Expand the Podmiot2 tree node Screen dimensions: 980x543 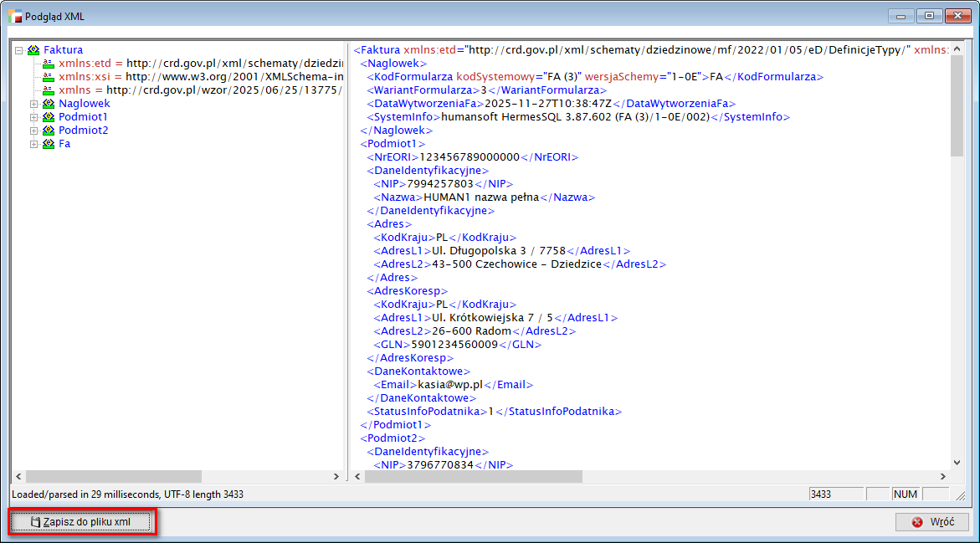point(34,131)
